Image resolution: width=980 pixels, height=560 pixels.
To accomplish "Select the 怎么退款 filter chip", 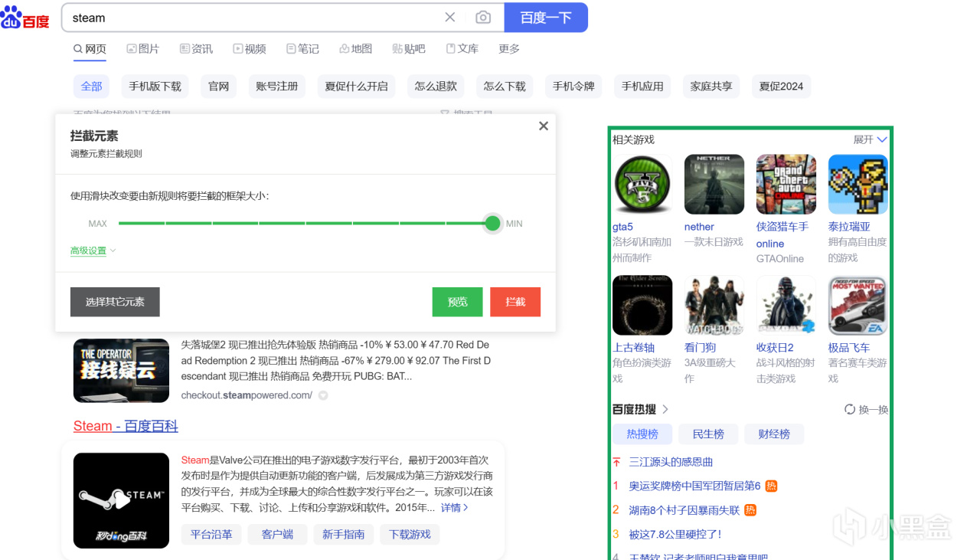I will 436,87.
